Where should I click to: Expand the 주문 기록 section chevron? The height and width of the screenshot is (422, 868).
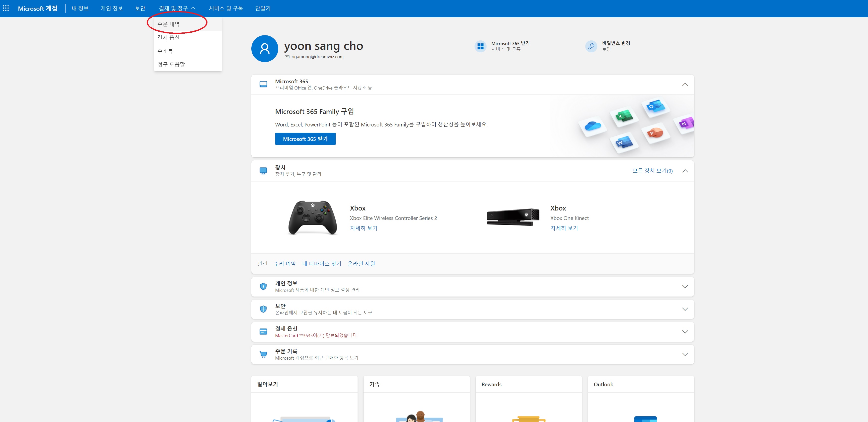(x=685, y=354)
